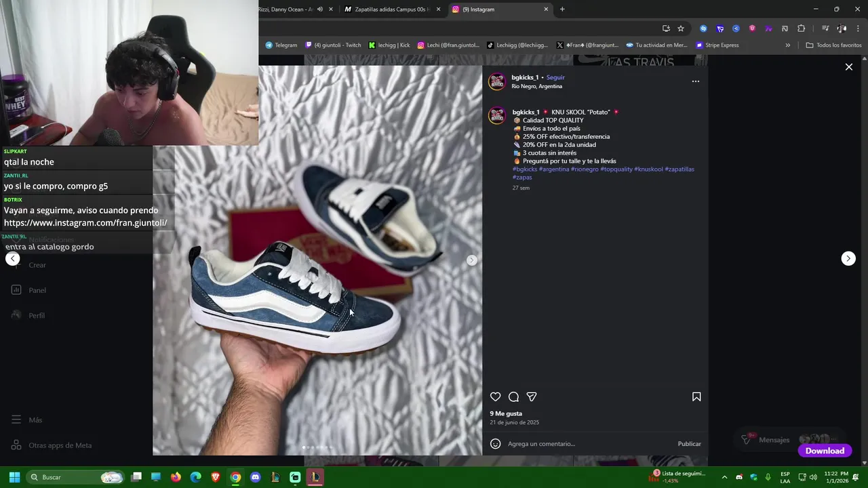Save the post with the bookmark icon
The height and width of the screenshot is (488, 868).
696,396
